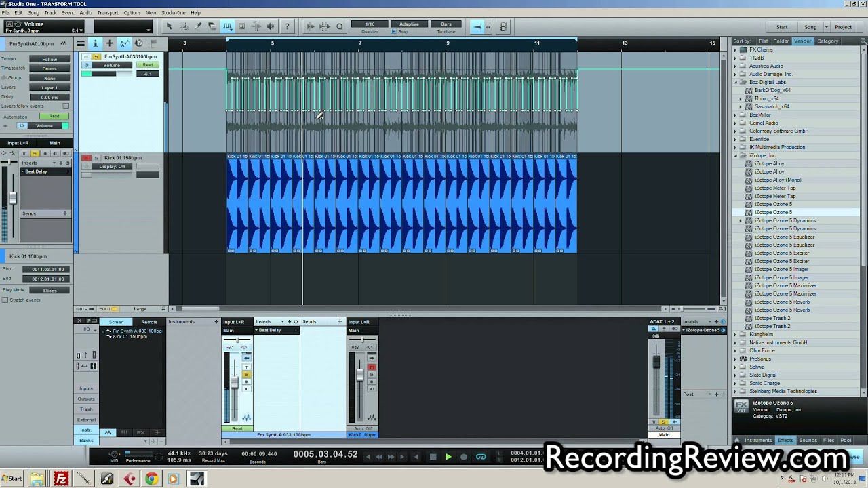Click Return to Zero transport button
Image resolution: width=868 pixels, height=488 pixels.
[416, 457]
